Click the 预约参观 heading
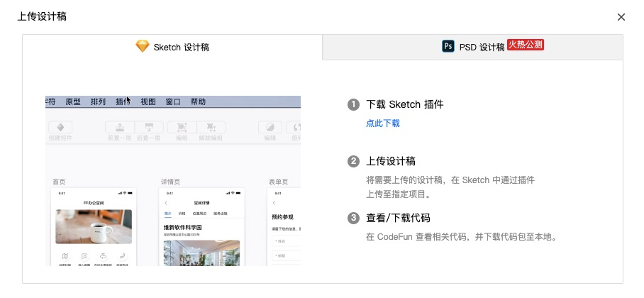The width and height of the screenshot is (644, 298). point(282,217)
